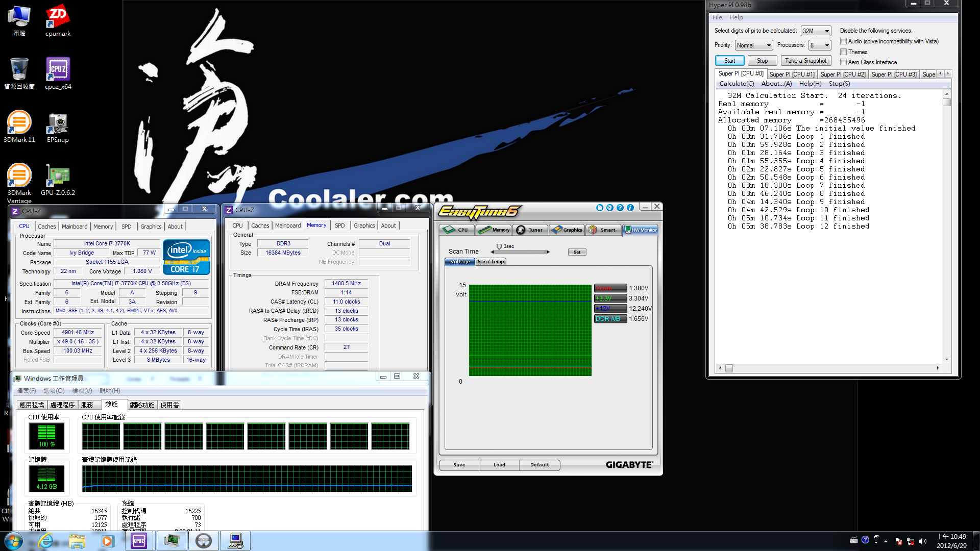Open Processors count dropdown

click(820, 45)
